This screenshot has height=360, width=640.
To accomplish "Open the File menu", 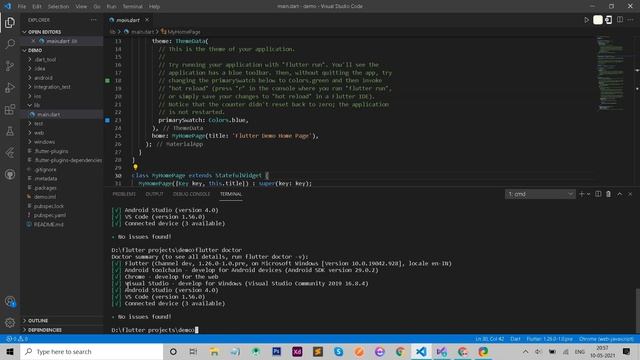I will [x=22, y=6].
